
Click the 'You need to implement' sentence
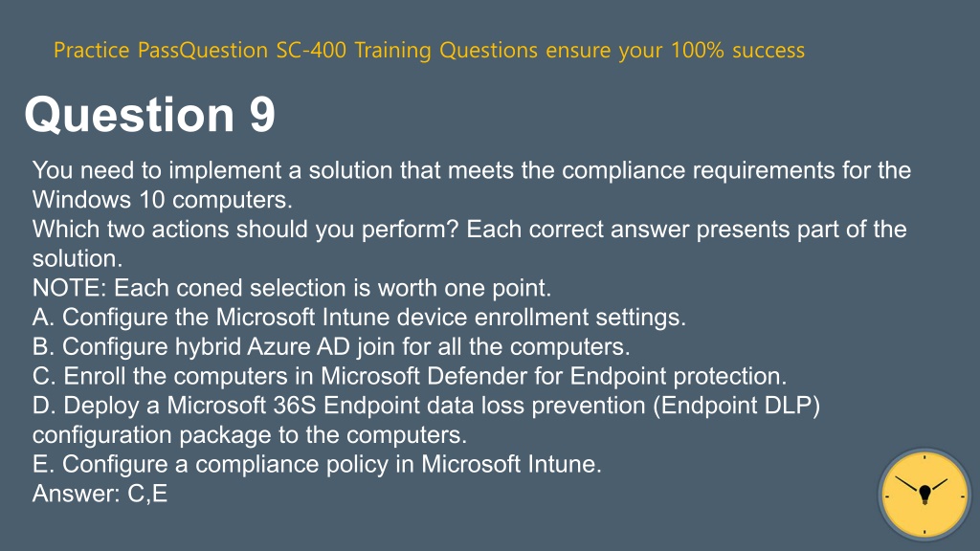coord(472,185)
